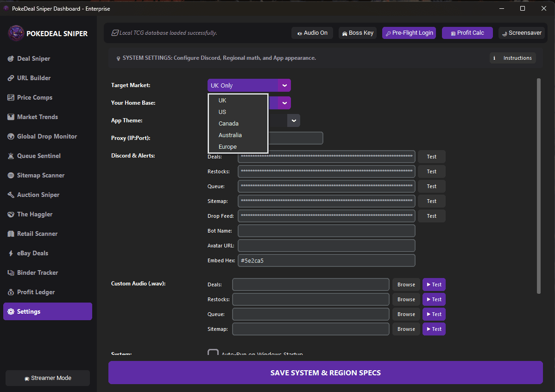Browse for Deals custom audio file
The width and height of the screenshot is (555, 392).
(x=406, y=285)
